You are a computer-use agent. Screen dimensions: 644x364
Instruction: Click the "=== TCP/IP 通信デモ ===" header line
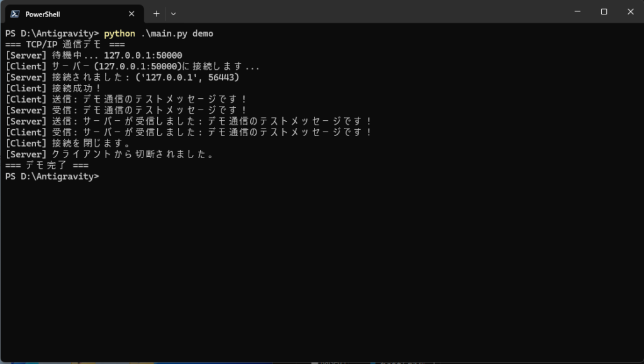coord(65,45)
